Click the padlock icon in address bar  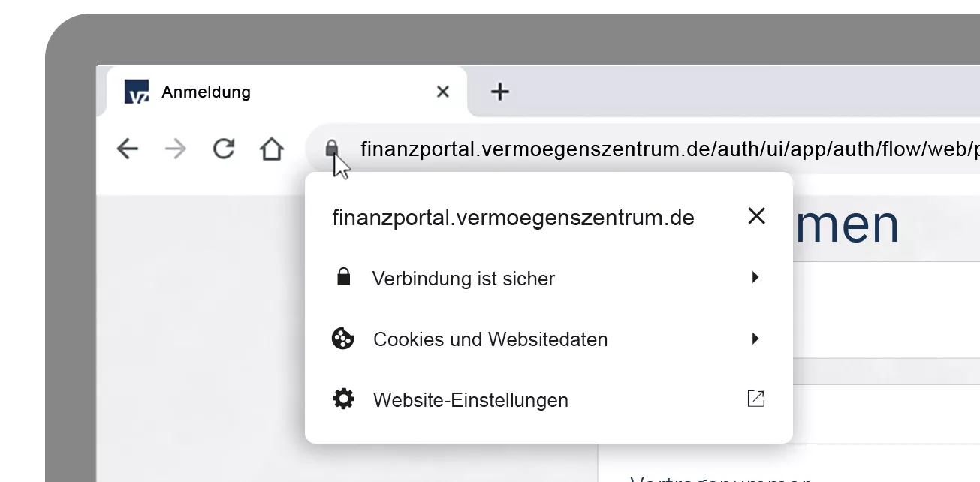332,149
